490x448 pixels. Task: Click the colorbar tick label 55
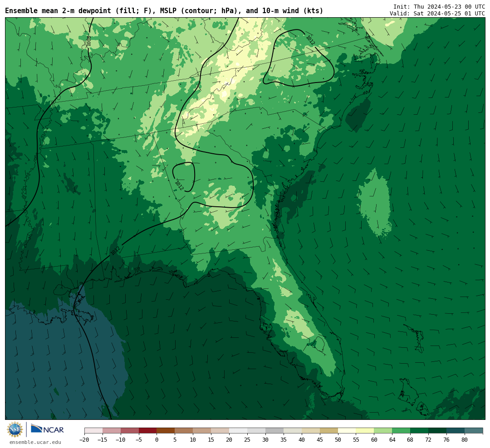tap(356, 439)
